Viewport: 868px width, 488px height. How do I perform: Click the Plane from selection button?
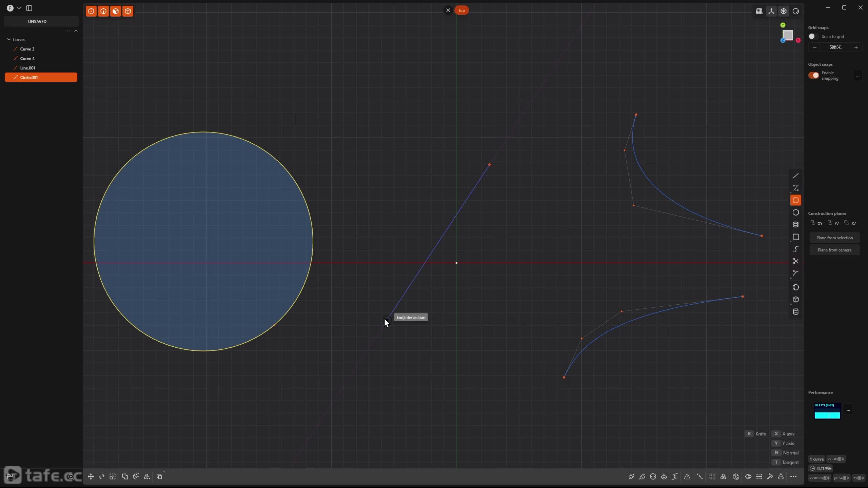click(x=834, y=238)
